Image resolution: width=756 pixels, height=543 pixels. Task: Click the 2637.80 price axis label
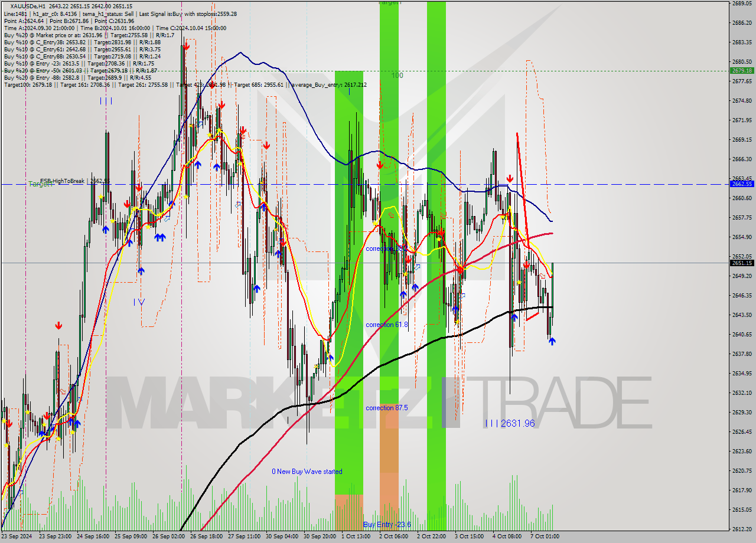click(x=742, y=354)
